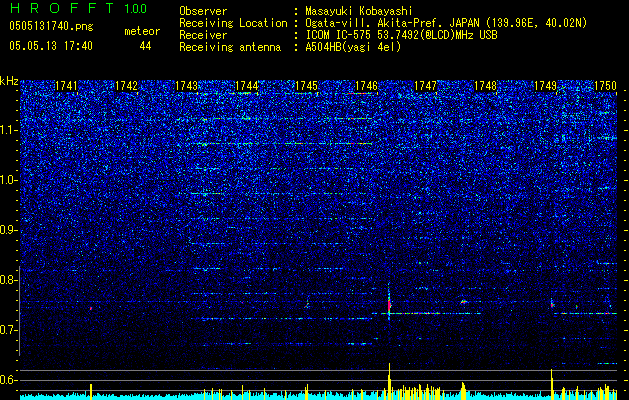Click the Receiving antenna field label
Image resolution: width=629 pixels, height=400 pixels.
(230, 48)
